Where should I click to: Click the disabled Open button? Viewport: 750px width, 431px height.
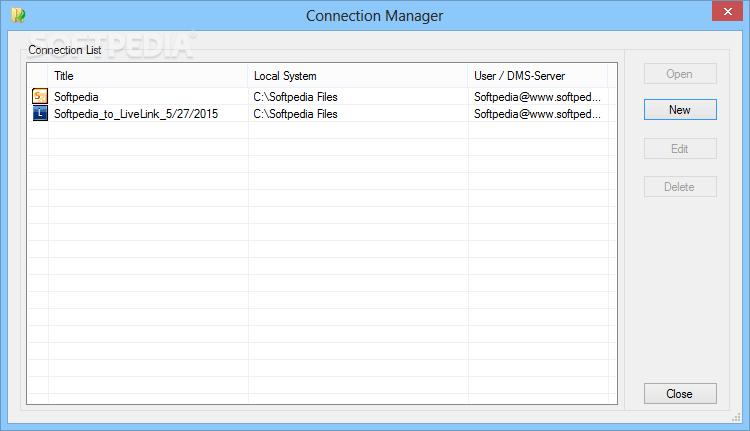680,74
